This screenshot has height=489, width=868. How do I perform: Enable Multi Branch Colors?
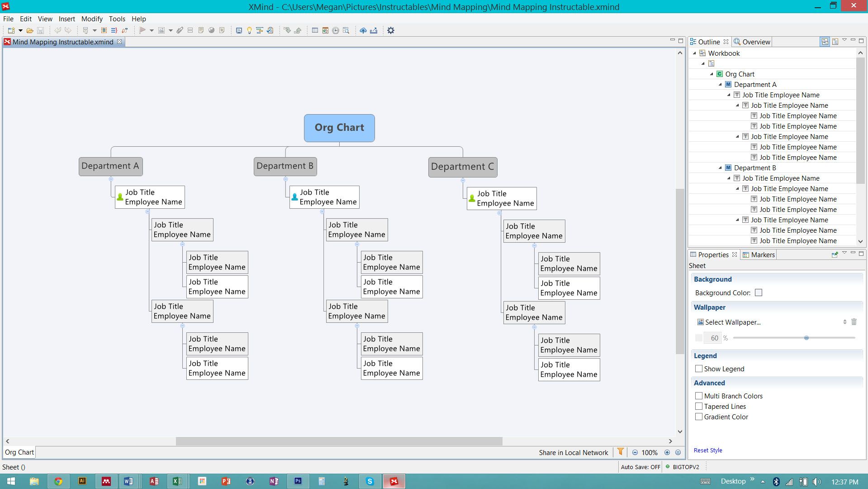(698, 395)
